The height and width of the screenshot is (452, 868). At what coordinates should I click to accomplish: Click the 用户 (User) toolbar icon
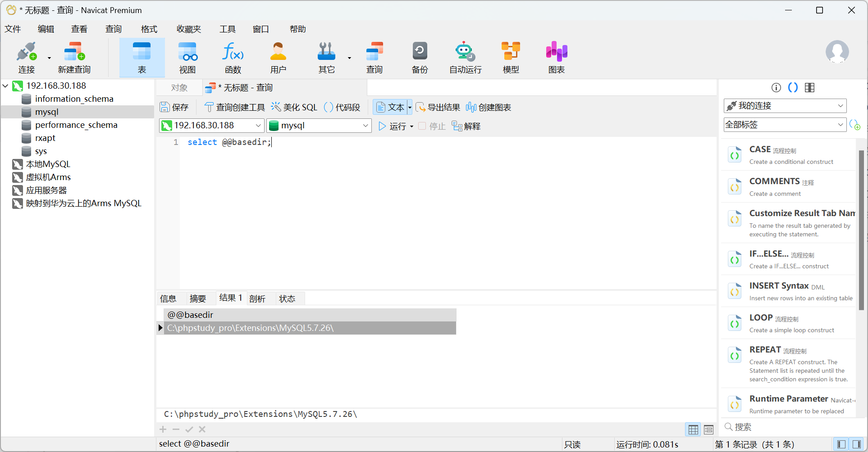point(278,57)
